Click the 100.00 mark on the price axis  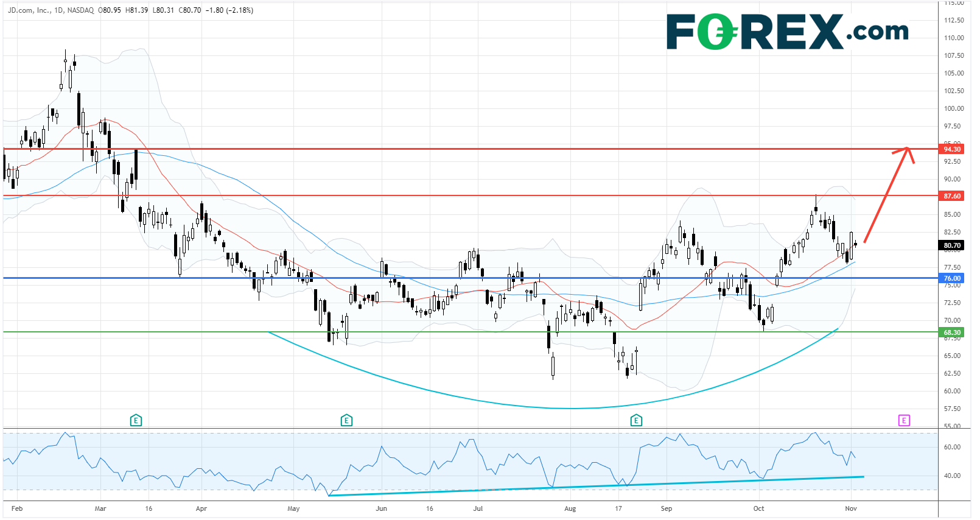[x=953, y=108]
